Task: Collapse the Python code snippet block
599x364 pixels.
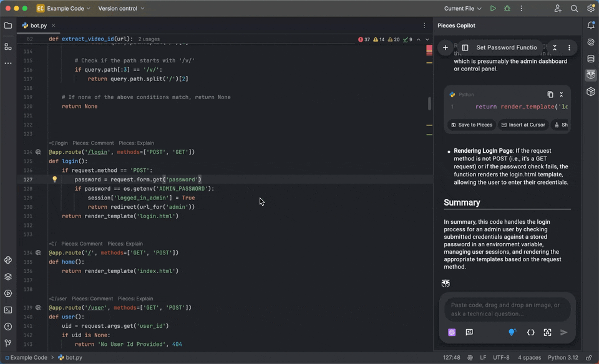Action: coord(561,94)
